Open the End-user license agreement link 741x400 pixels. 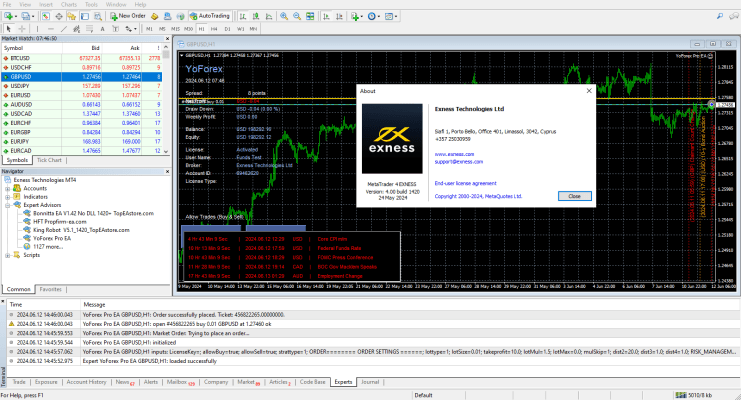tap(465, 183)
